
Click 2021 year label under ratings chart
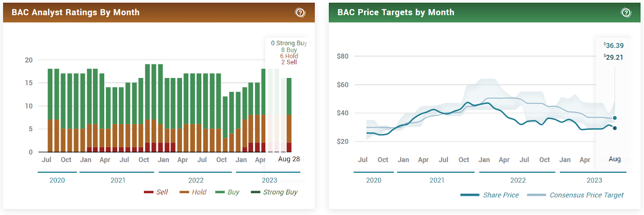pos(118,180)
